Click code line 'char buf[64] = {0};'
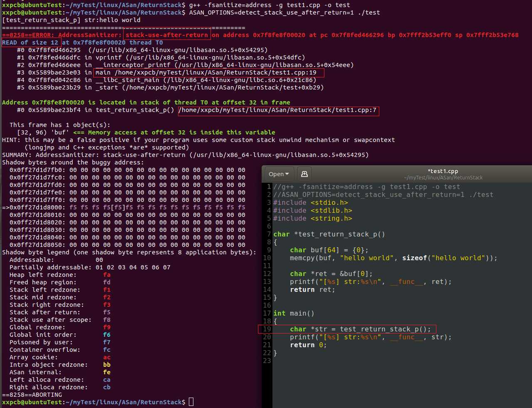Screen dimensions: 532x408 coord(329,250)
